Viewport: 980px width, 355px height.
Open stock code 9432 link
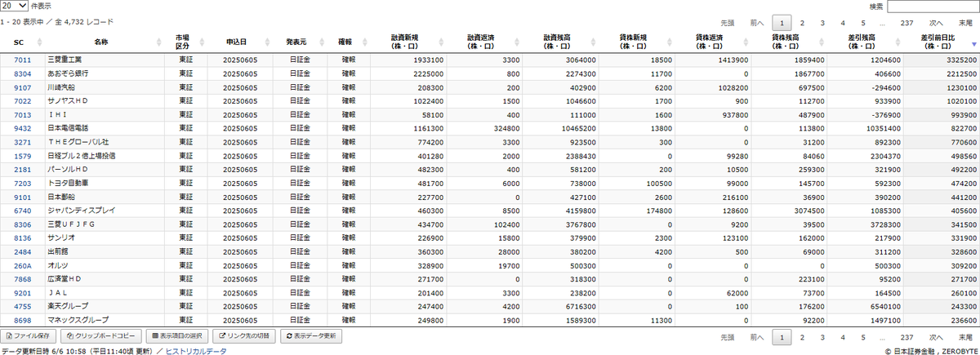[x=22, y=128]
